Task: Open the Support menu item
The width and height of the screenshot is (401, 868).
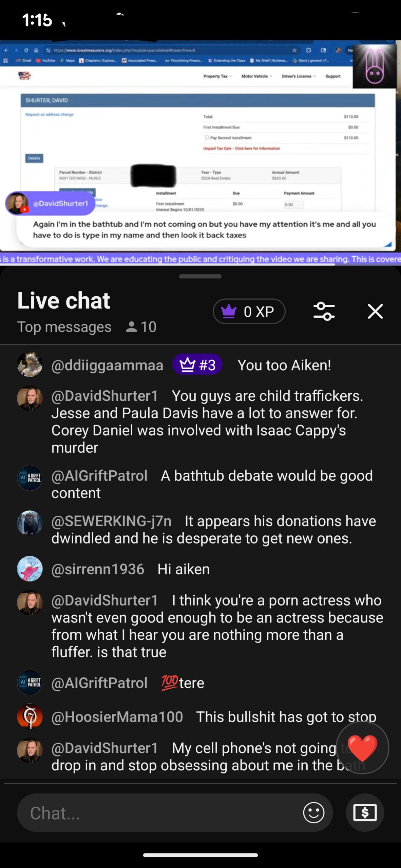Action: pyautogui.click(x=333, y=76)
